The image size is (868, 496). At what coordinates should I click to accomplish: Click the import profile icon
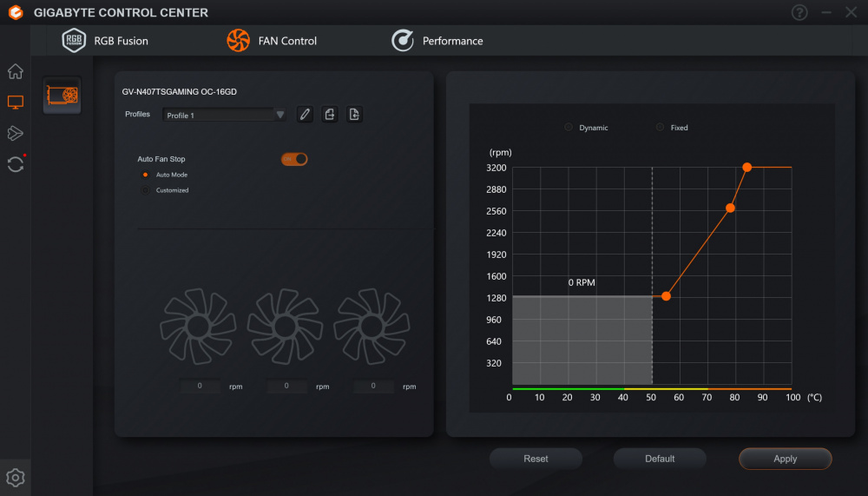354,114
